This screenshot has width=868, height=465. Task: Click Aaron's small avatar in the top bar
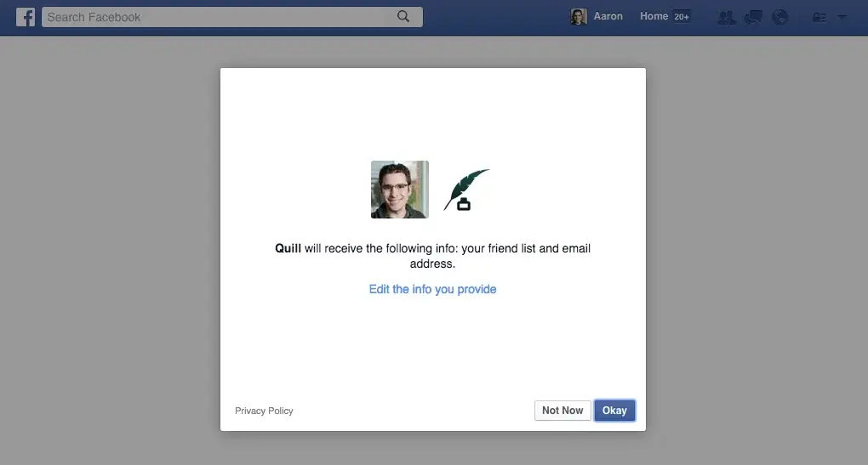click(579, 17)
